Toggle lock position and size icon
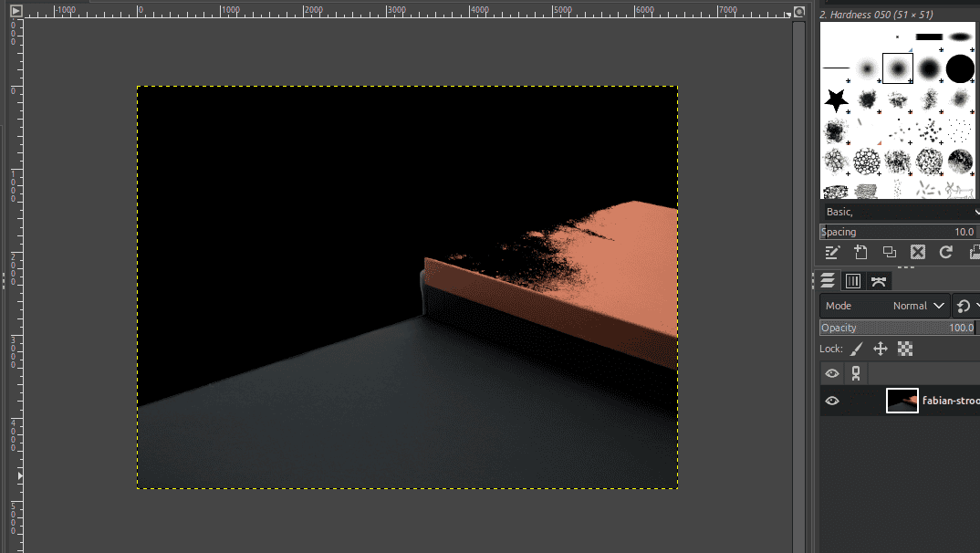Screen dimensions: 980x553 (x=881, y=349)
